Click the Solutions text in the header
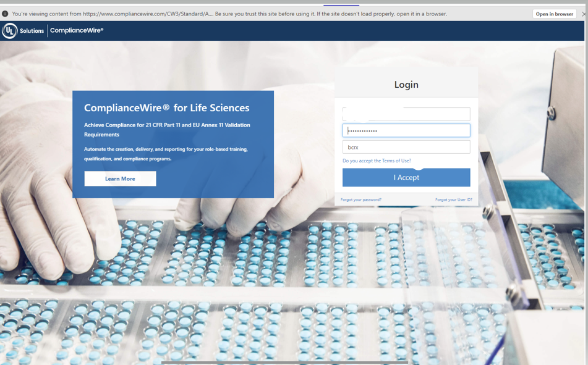This screenshot has height=365, width=588. pos(32,31)
